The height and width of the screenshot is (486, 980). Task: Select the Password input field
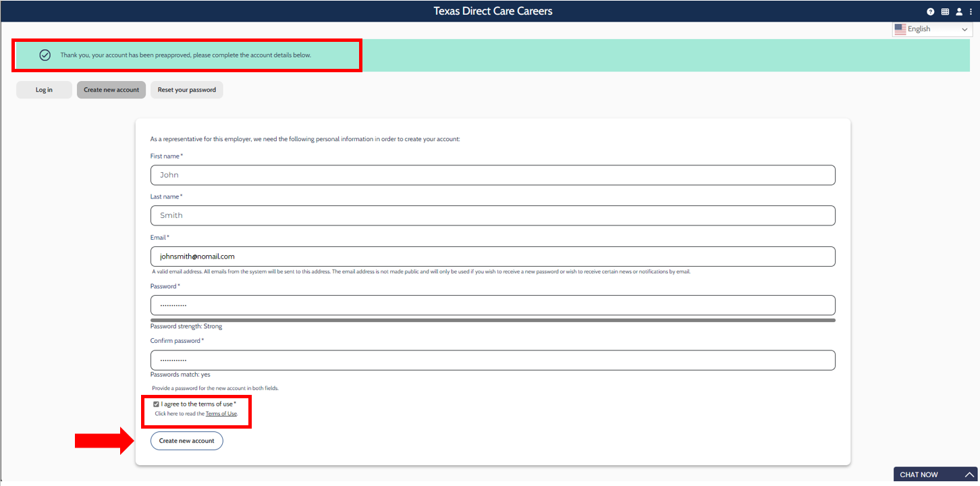493,305
